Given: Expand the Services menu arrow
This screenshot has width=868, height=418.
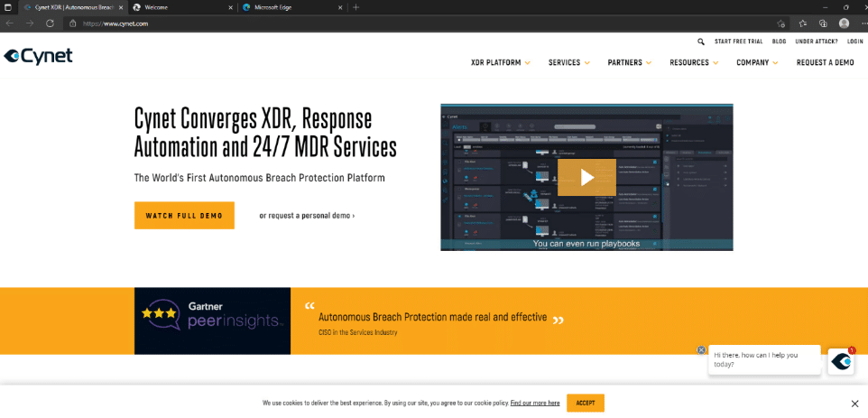Looking at the screenshot, I should [586, 63].
